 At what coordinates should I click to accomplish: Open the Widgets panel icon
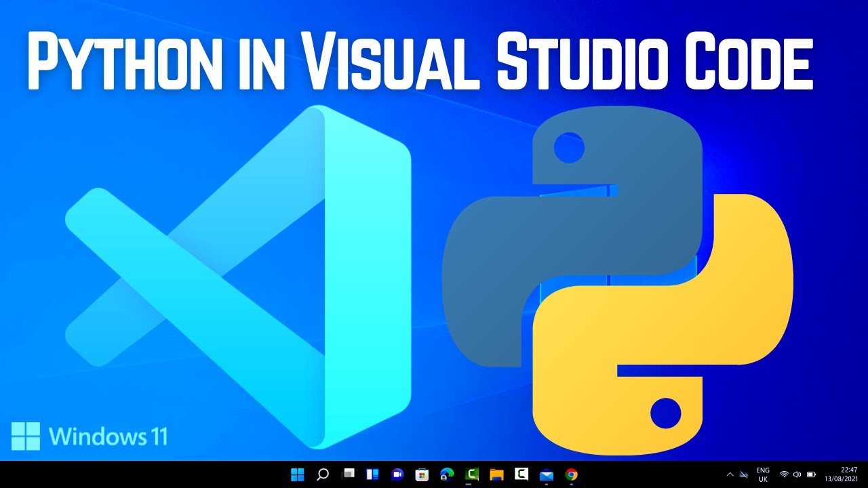pos(372,474)
